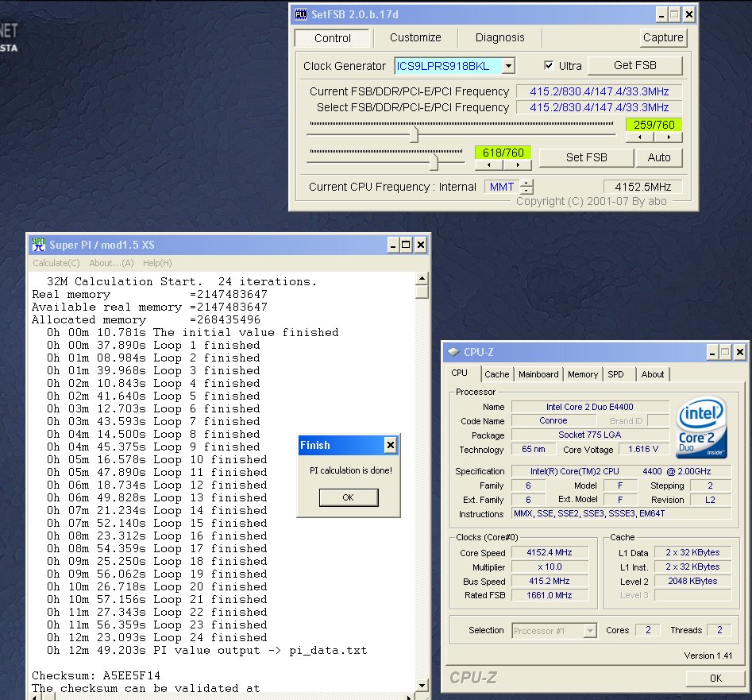Click the pi_data.txt output line
Screen dimensions: 752x700
coord(206,651)
